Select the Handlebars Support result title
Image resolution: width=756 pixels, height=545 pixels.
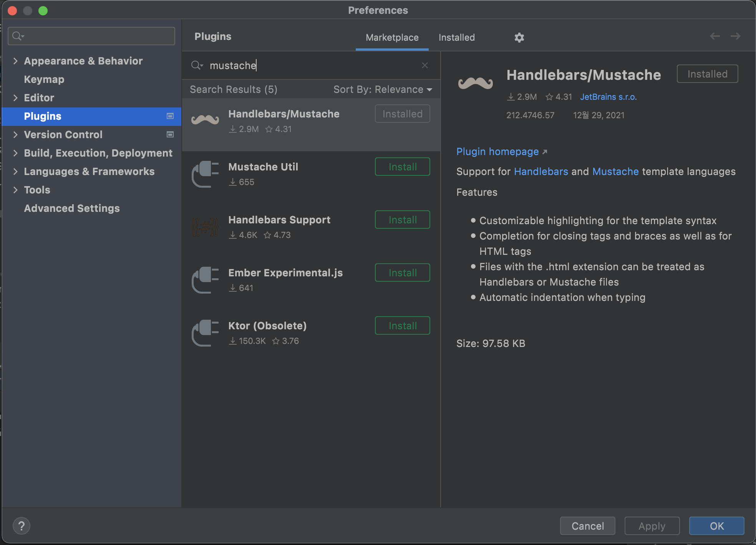[279, 220]
